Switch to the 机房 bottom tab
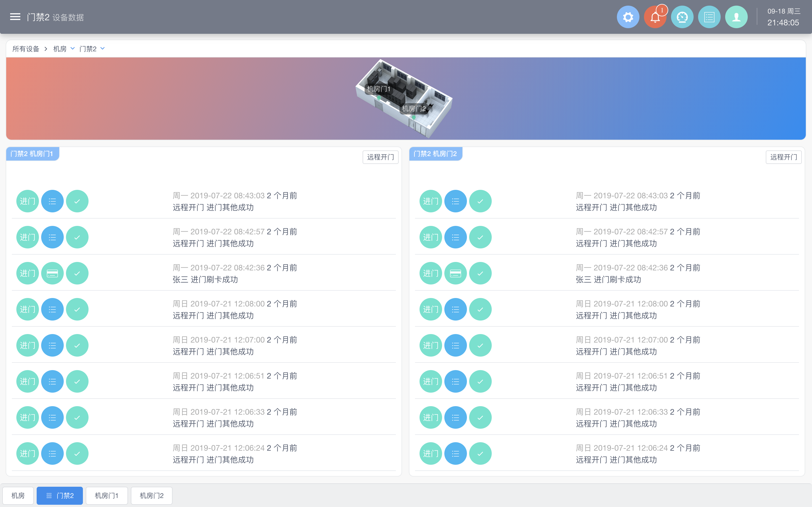Image resolution: width=812 pixels, height=507 pixels. tap(18, 495)
